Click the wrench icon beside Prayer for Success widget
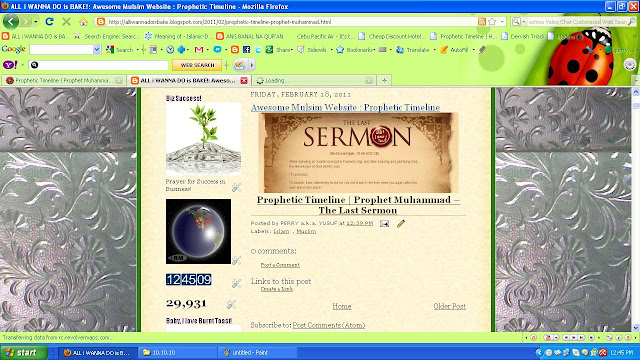 pyautogui.click(x=236, y=187)
